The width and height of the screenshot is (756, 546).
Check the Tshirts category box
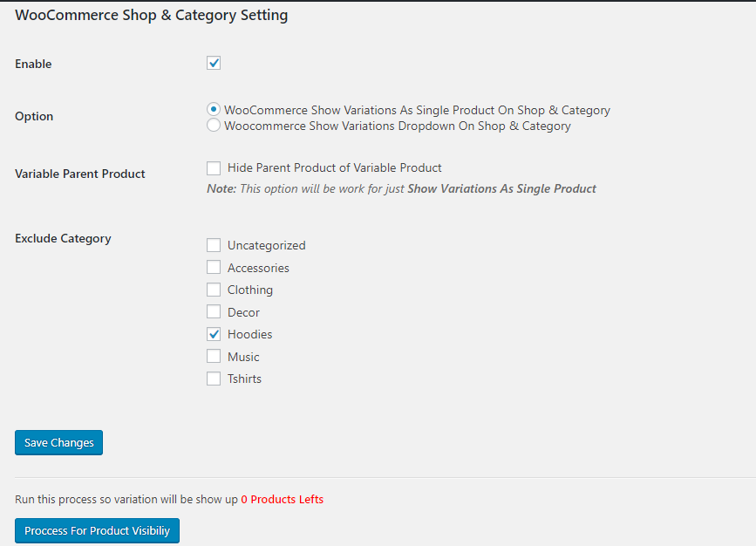tap(214, 379)
